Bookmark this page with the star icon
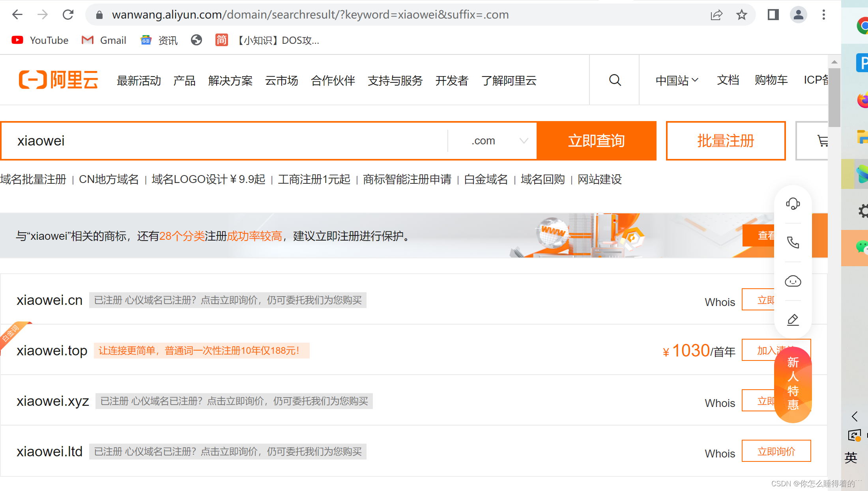 tap(741, 15)
